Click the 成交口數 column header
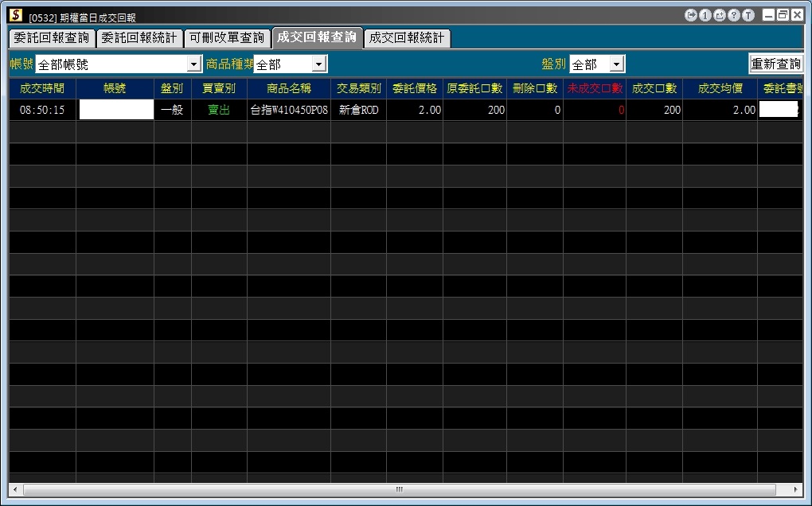 point(654,88)
